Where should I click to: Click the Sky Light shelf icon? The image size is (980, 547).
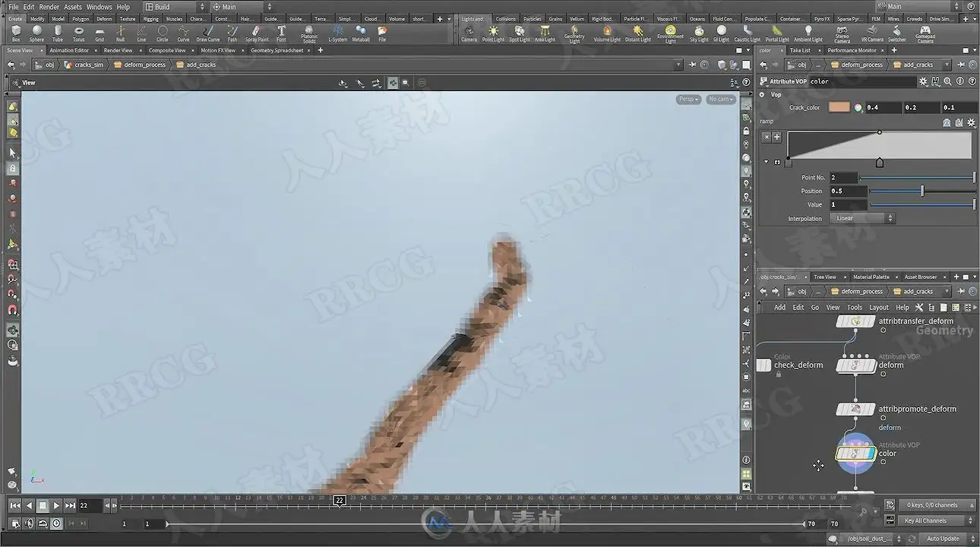tap(699, 33)
